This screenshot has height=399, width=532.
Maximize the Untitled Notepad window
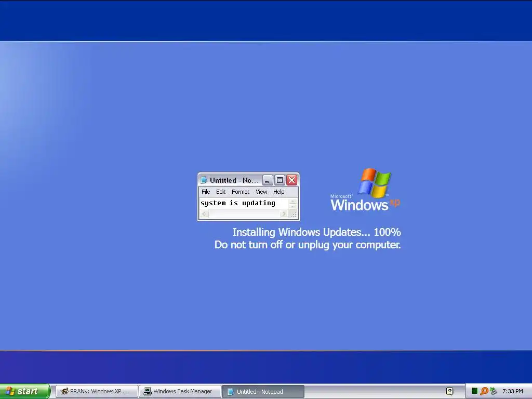tap(280, 180)
